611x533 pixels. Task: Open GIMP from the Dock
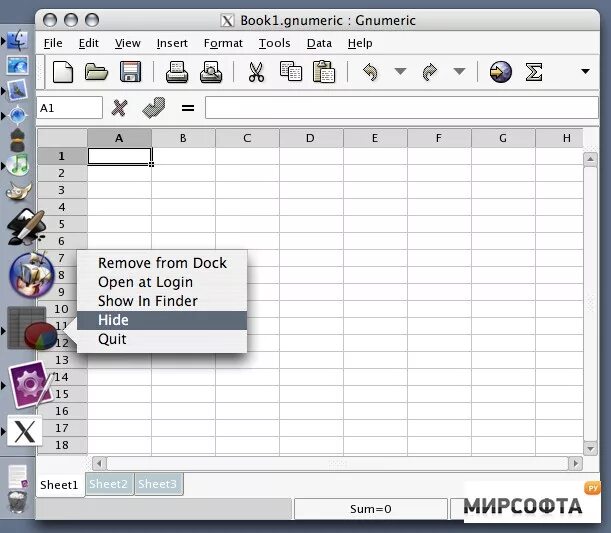coord(18,191)
